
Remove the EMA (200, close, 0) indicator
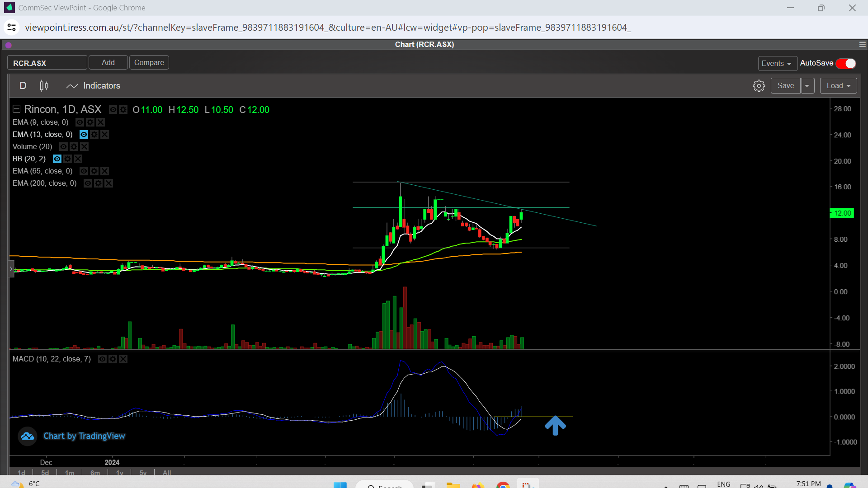[x=108, y=183]
